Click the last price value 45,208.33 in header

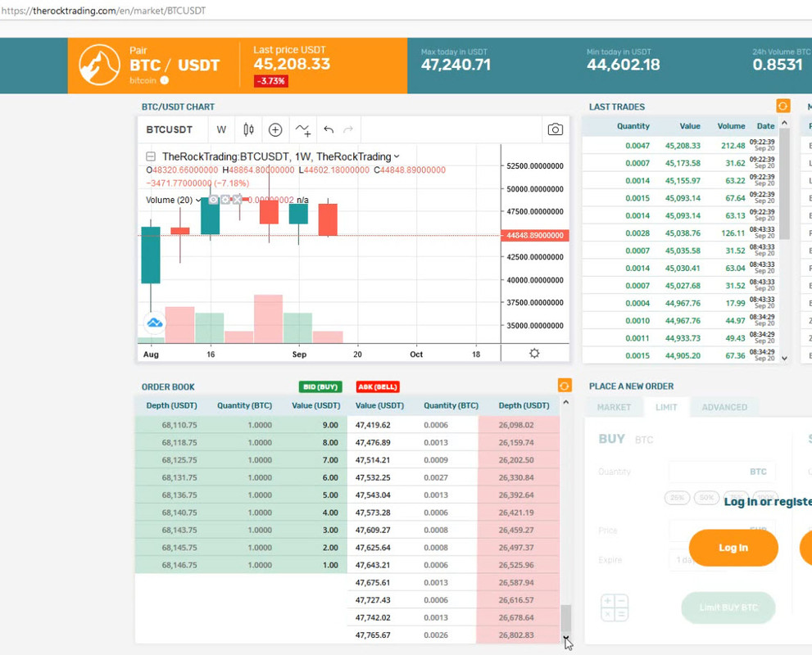292,64
